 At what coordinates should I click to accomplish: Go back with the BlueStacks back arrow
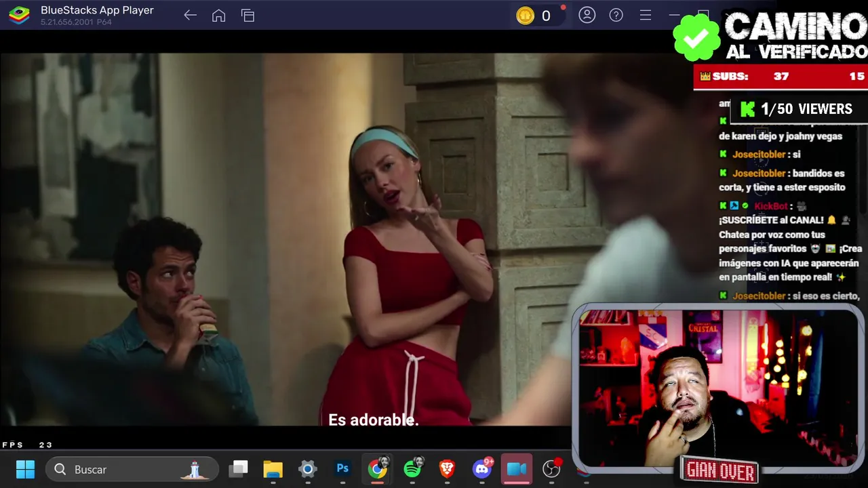tap(190, 15)
